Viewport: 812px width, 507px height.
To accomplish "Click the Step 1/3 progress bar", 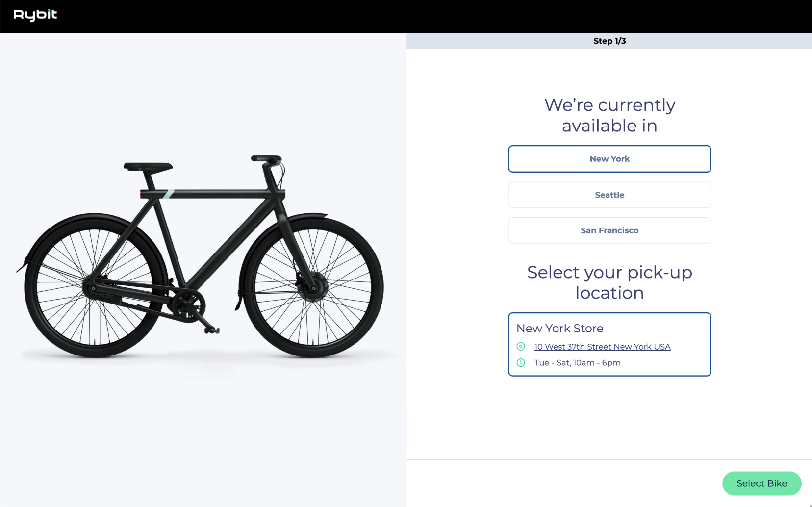I will pyautogui.click(x=609, y=41).
